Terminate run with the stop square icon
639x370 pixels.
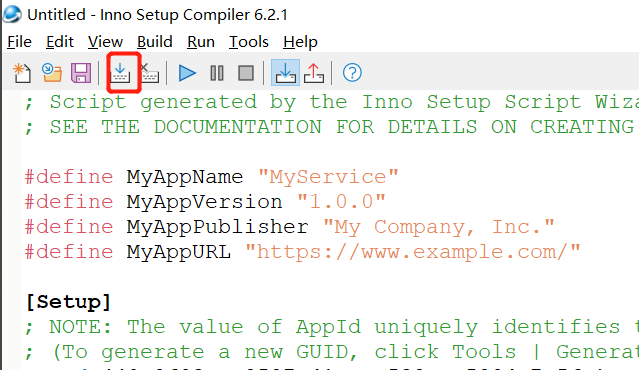coord(246,73)
